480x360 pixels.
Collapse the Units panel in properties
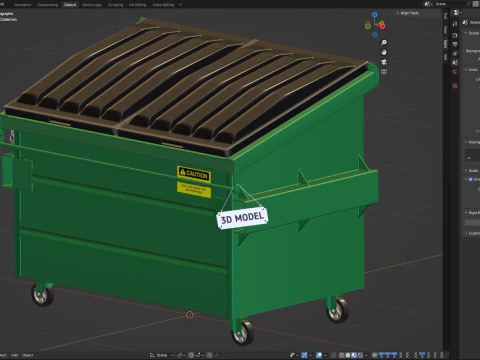[471, 70]
